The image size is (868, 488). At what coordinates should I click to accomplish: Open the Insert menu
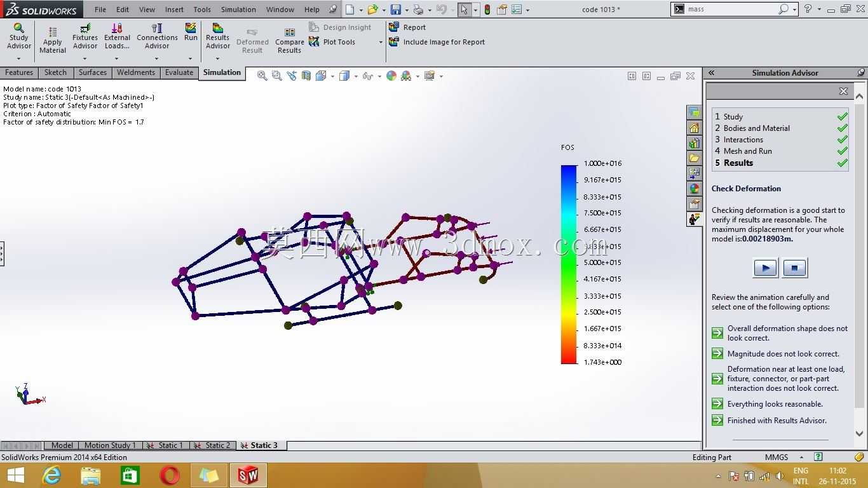[174, 10]
